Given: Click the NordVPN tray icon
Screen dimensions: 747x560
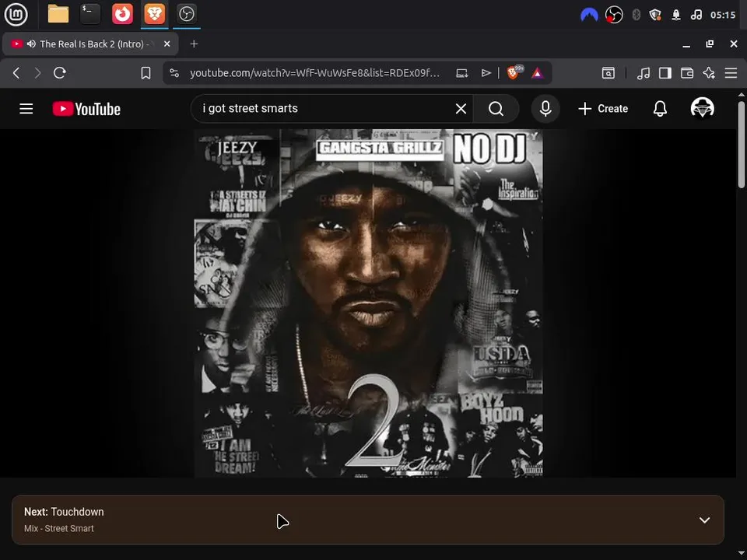Looking at the screenshot, I should point(589,15).
